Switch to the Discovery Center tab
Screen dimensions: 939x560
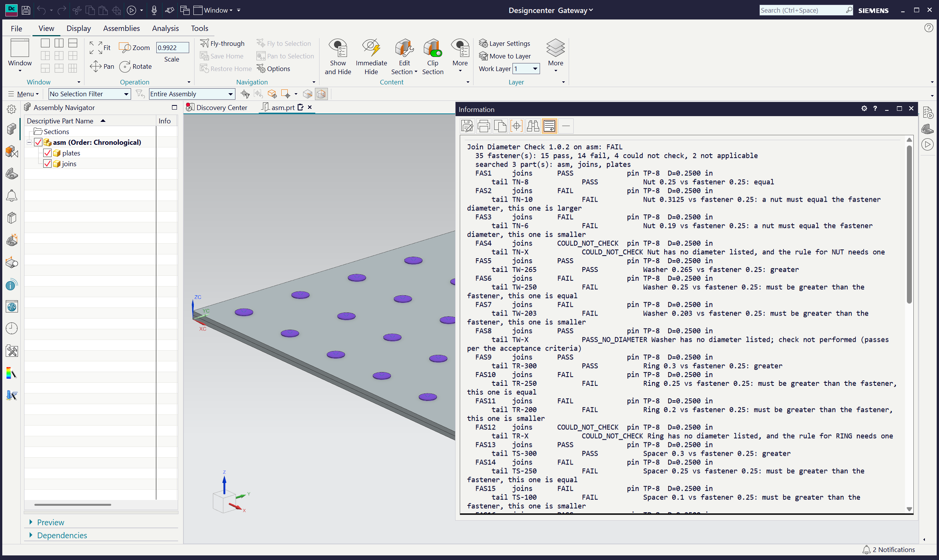click(x=217, y=108)
